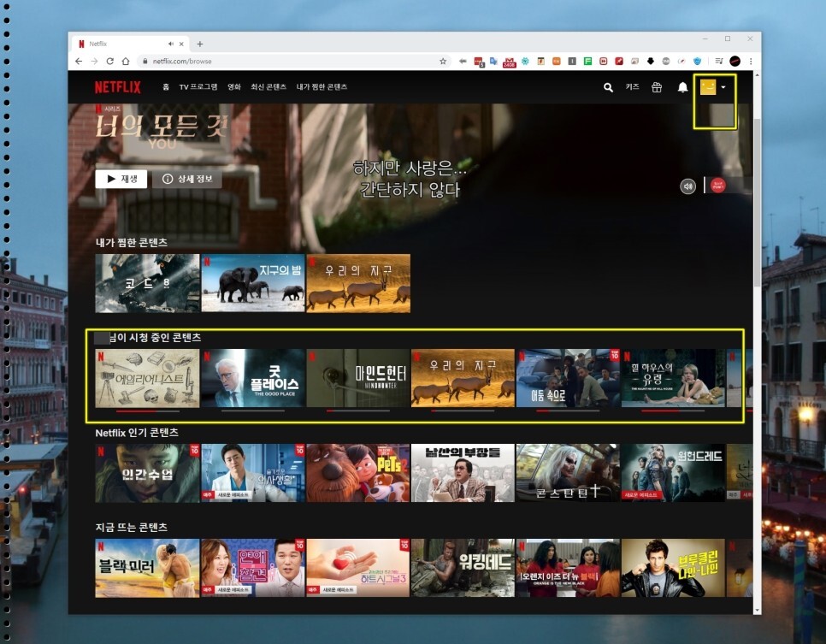The height and width of the screenshot is (644, 826).
Task: Open the gift icon in Netflix header
Action: click(657, 87)
